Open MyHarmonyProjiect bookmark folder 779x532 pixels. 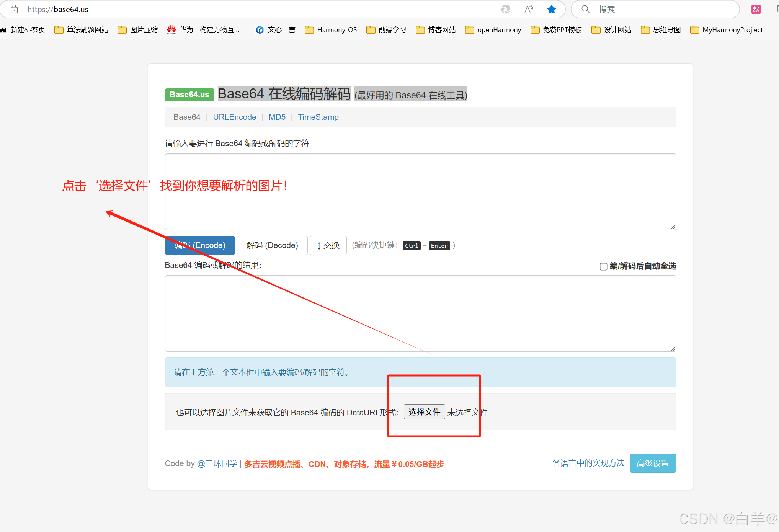click(x=726, y=30)
